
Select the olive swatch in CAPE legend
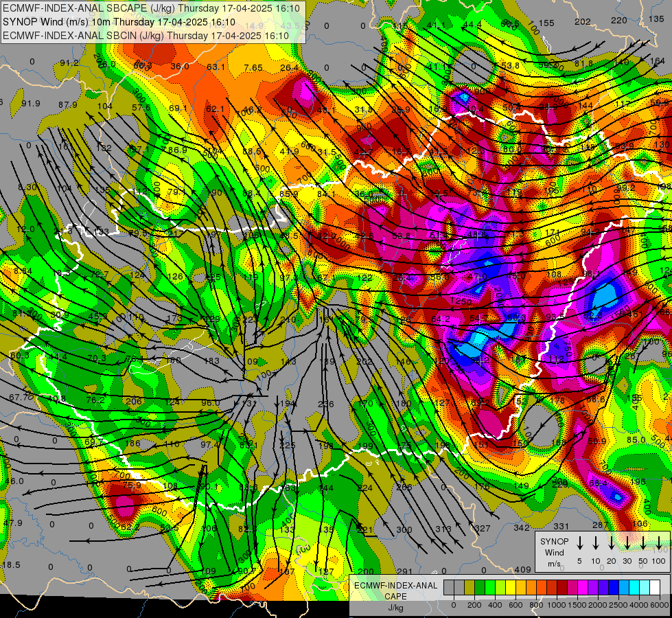(x=470, y=587)
